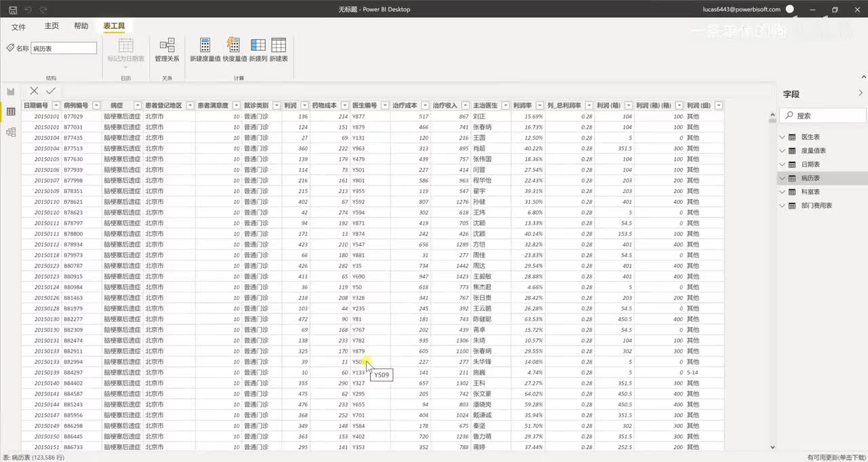Create a new measure (新建度量值)
868x462 pixels.
[x=205, y=51]
